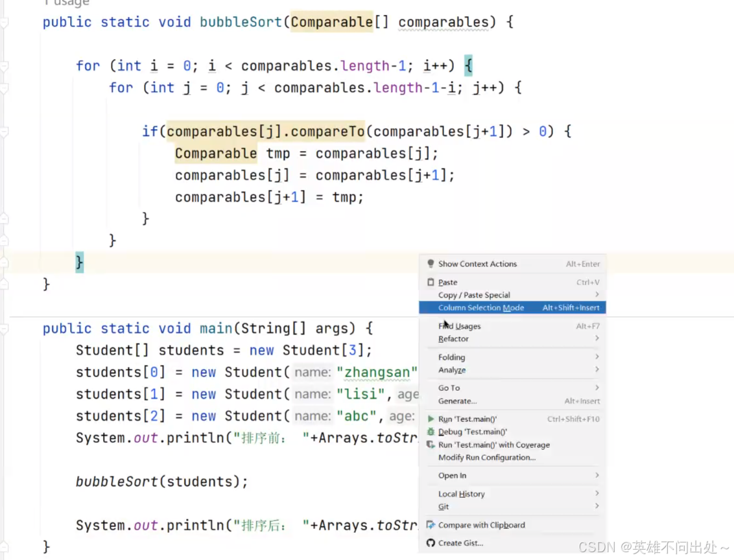This screenshot has height=560, width=734.
Task: Click the println line containing 排序后
Action: pyautogui.click(x=246, y=526)
